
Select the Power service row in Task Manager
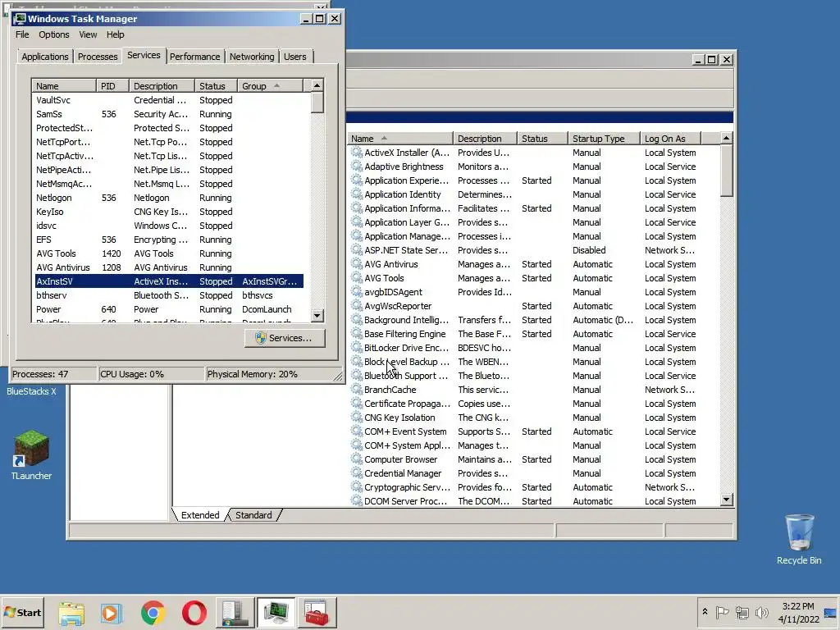point(169,308)
